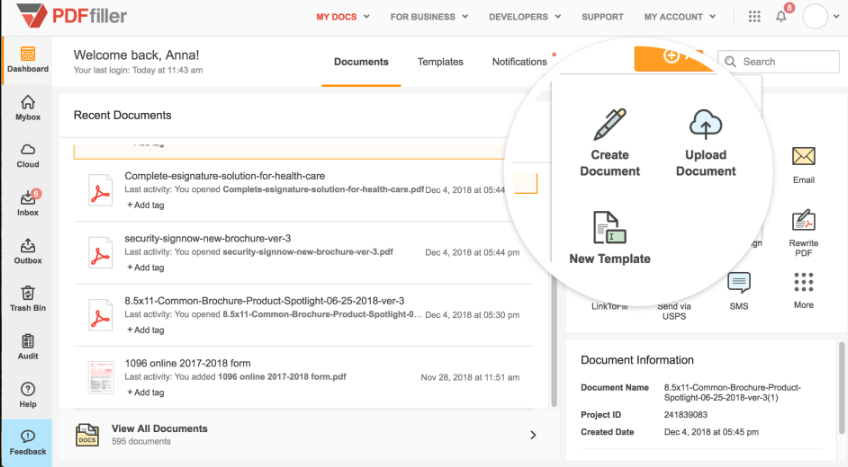Click in the Search field
Screen dimensions: 848x467
(x=778, y=62)
